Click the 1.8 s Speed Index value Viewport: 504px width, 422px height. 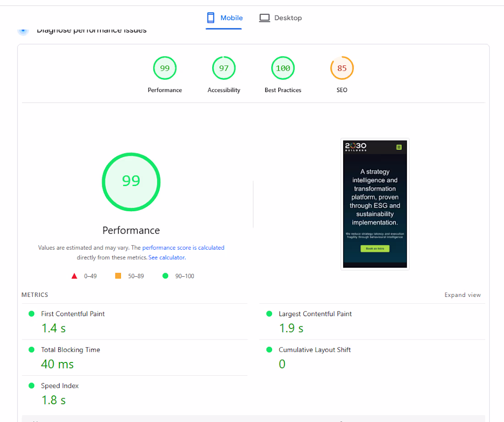click(x=53, y=400)
